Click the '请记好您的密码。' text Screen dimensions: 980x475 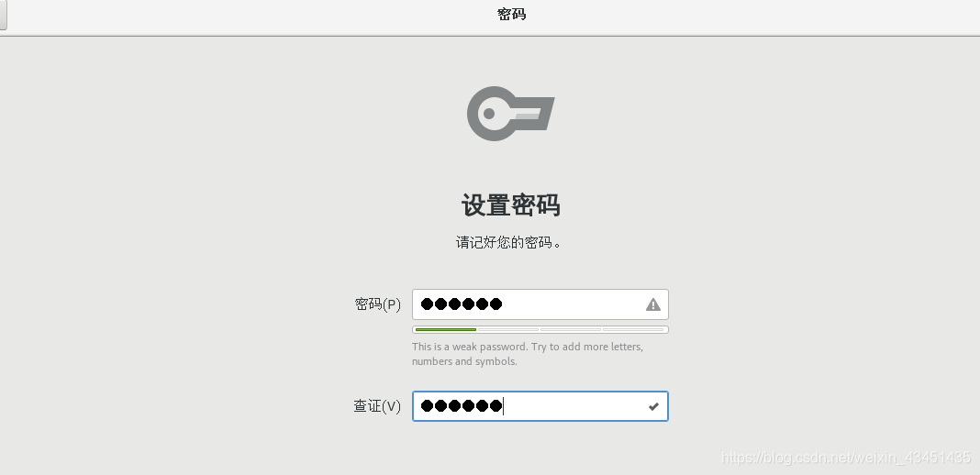point(508,242)
